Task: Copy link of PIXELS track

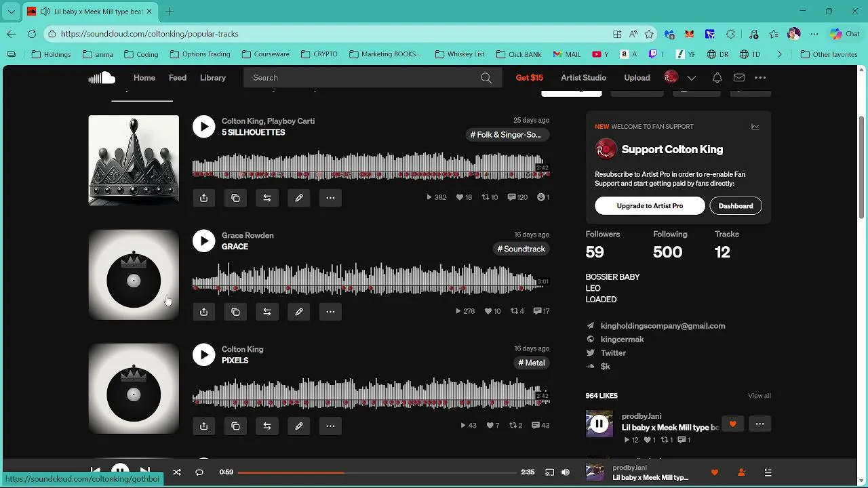Action: [x=235, y=426]
